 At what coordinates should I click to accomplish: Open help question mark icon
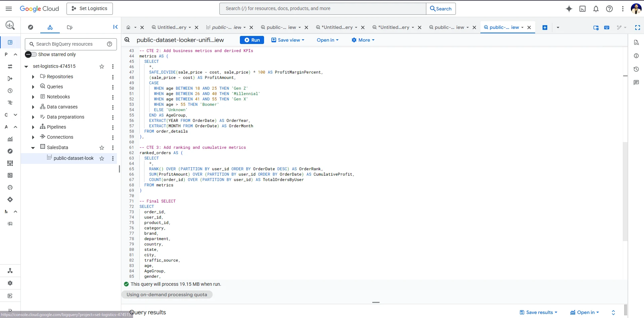[609, 9]
